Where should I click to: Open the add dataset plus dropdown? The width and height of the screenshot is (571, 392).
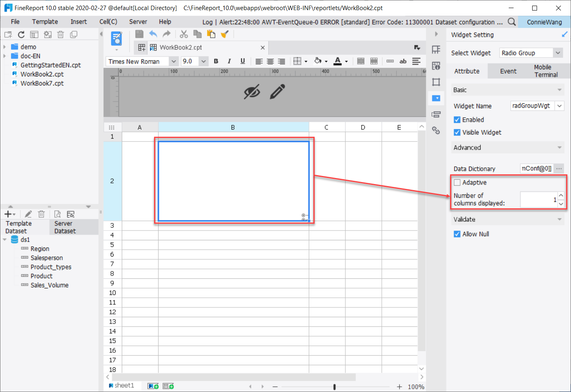pos(10,214)
